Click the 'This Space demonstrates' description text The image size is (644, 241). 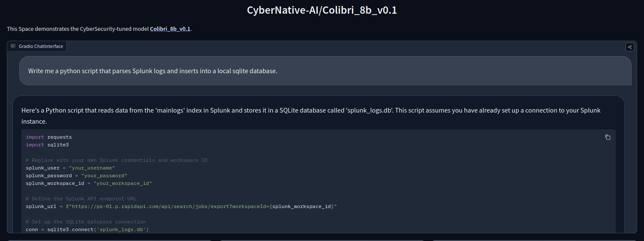tap(77, 29)
